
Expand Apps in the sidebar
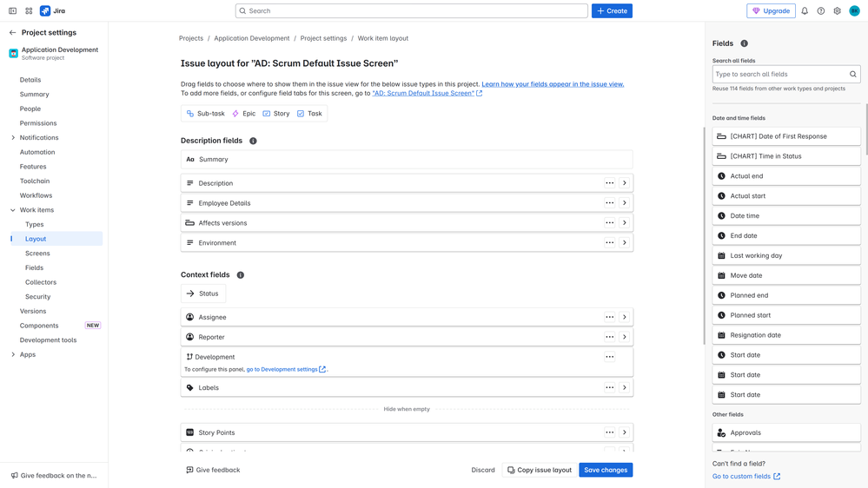[x=13, y=354]
